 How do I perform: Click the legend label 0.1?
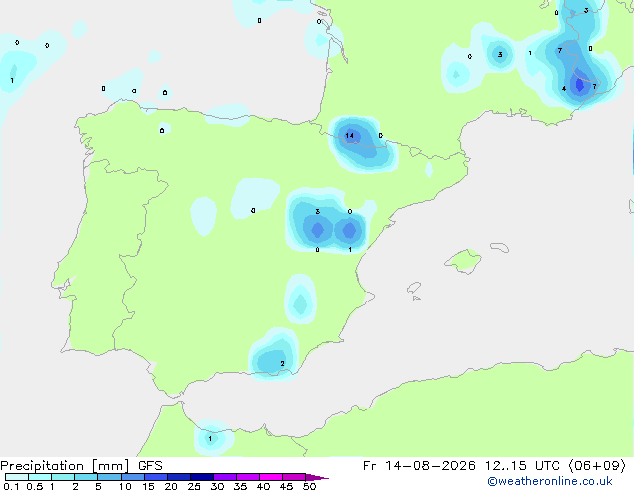point(11,486)
